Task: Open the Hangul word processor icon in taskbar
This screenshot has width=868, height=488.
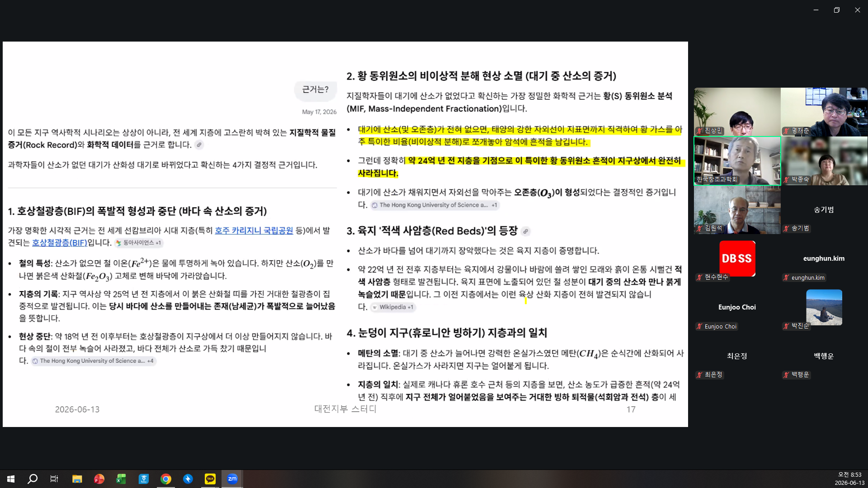Action: point(143,479)
